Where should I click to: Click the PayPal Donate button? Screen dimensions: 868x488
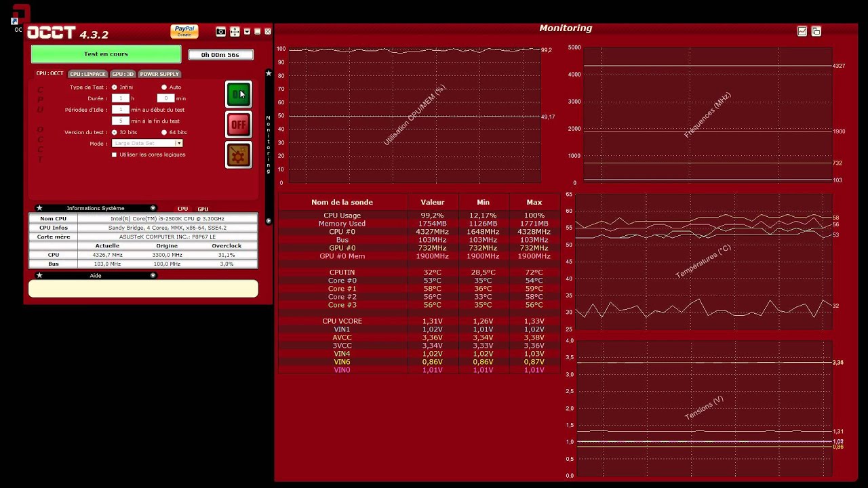click(x=184, y=31)
